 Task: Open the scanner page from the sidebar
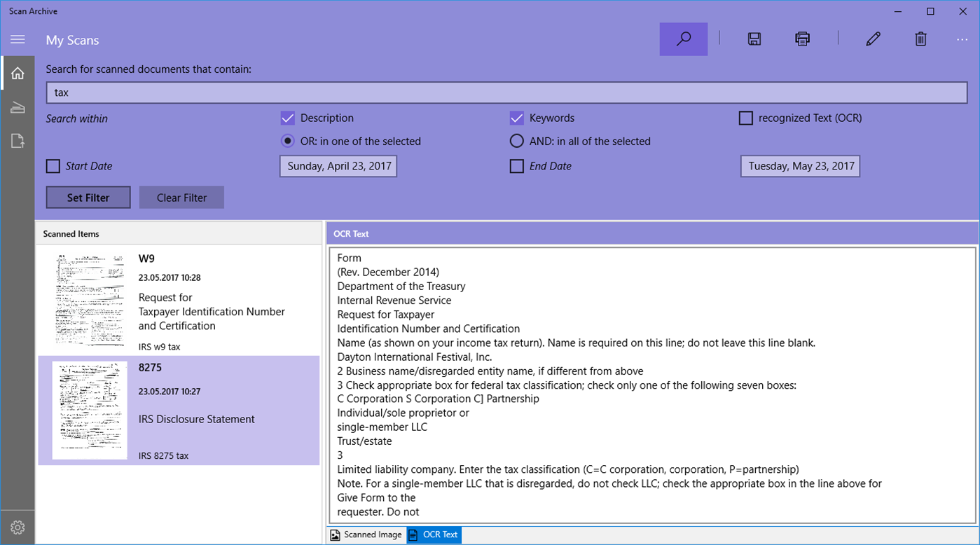pyautogui.click(x=18, y=106)
